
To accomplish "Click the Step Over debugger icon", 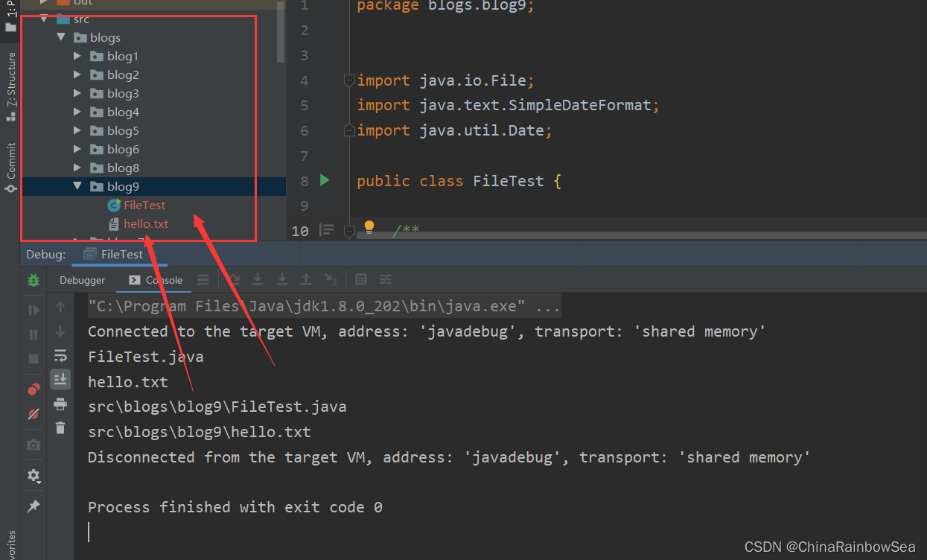I will pyautogui.click(x=233, y=279).
